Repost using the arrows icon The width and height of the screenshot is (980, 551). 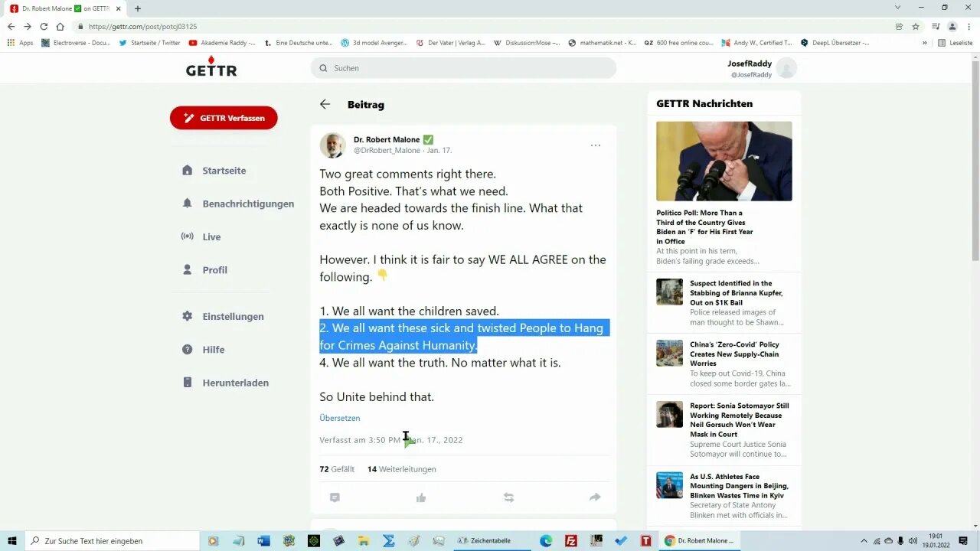pos(508,497)
